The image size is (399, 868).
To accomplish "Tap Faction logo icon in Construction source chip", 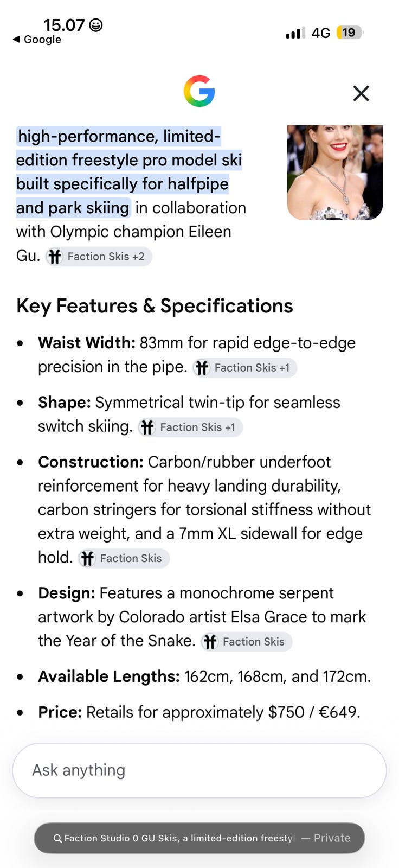I will point(87,558).
